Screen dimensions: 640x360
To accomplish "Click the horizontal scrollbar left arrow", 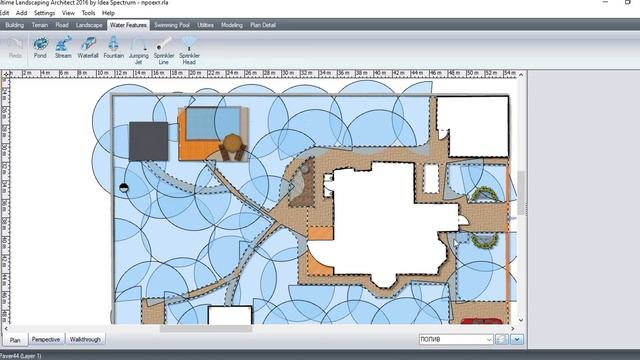I will [x=6, y=328].
